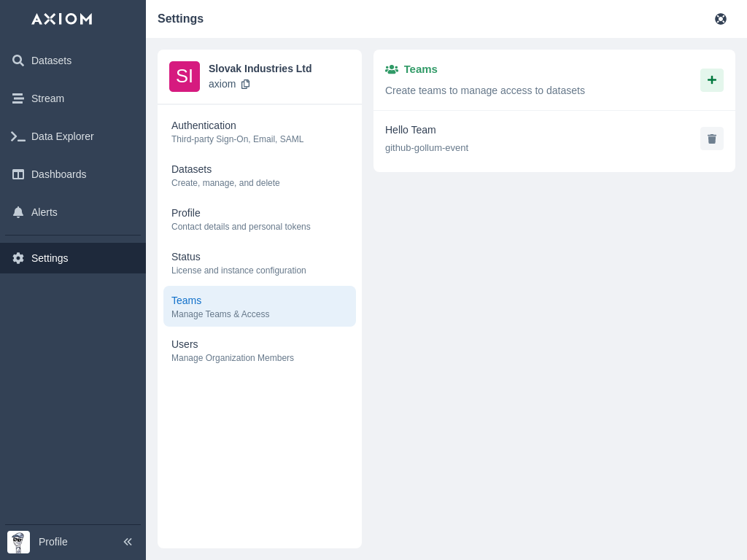Collapse the sidebar with double chevron

pyautogui.click(x=128, y=542)
